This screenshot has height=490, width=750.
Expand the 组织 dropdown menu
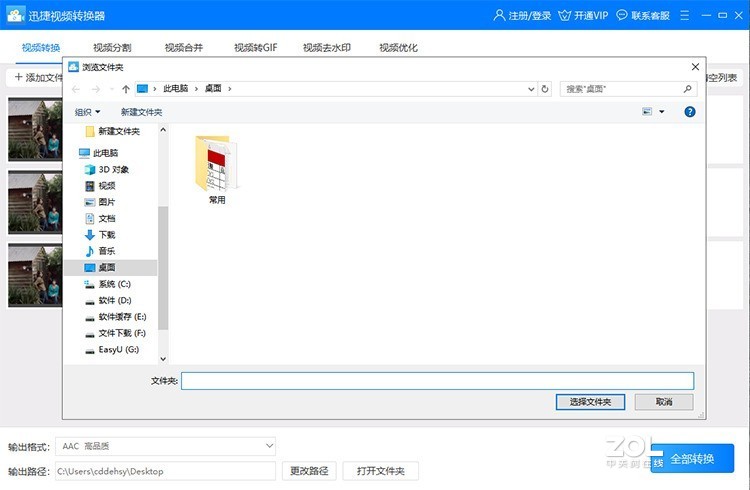pos(88,112)
